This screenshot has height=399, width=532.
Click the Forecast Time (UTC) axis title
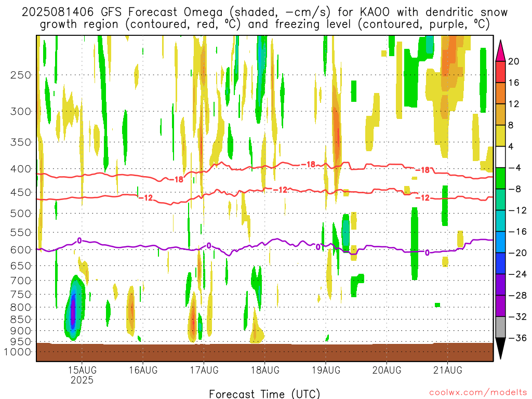coord(264,394)
